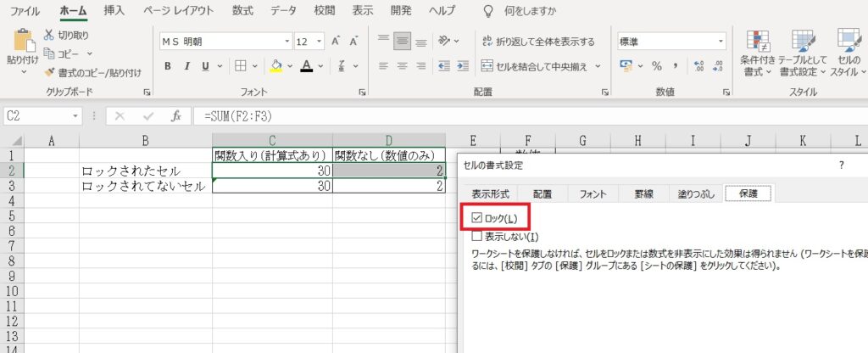This screenshot has height=353, width=868.
Task: Toggle Italic formatting
Action: coord(186,66)
